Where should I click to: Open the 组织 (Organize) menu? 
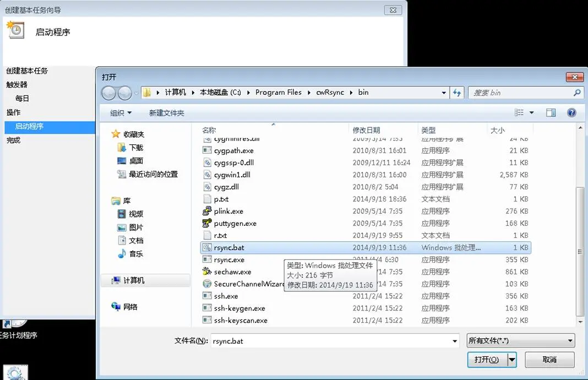tap(121, 113)
